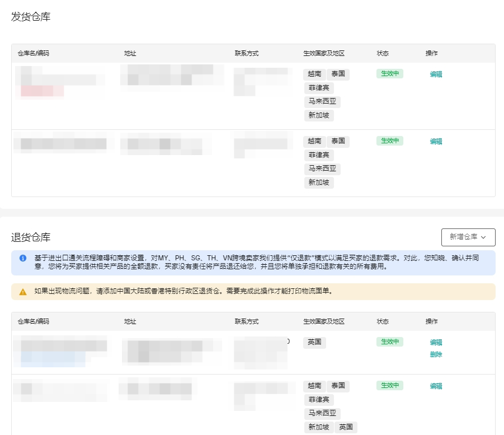Screen dimensions: 504x435
Task: Click 编辑 for the 英国 return warehouse
Action: click(436, 342)
